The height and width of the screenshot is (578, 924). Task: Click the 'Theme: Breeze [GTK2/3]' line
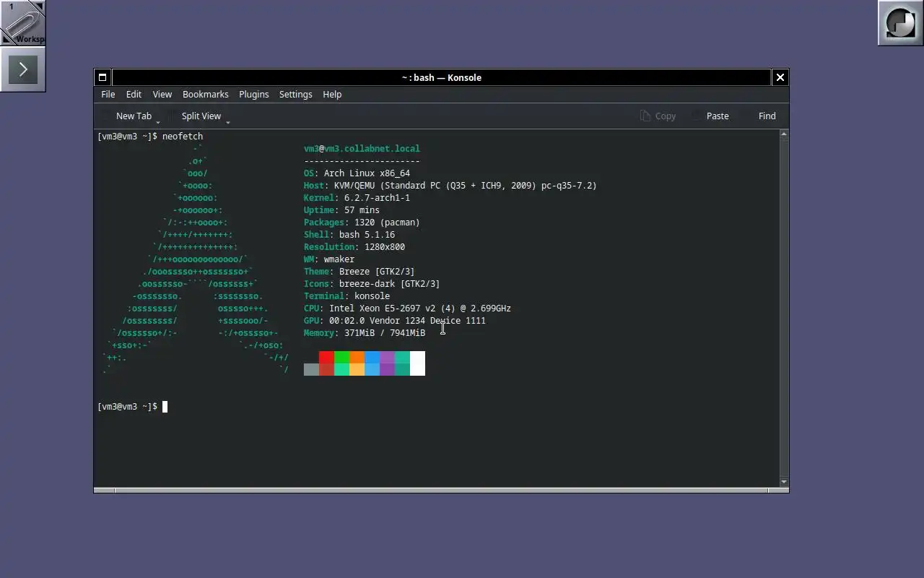click(359, 272)
